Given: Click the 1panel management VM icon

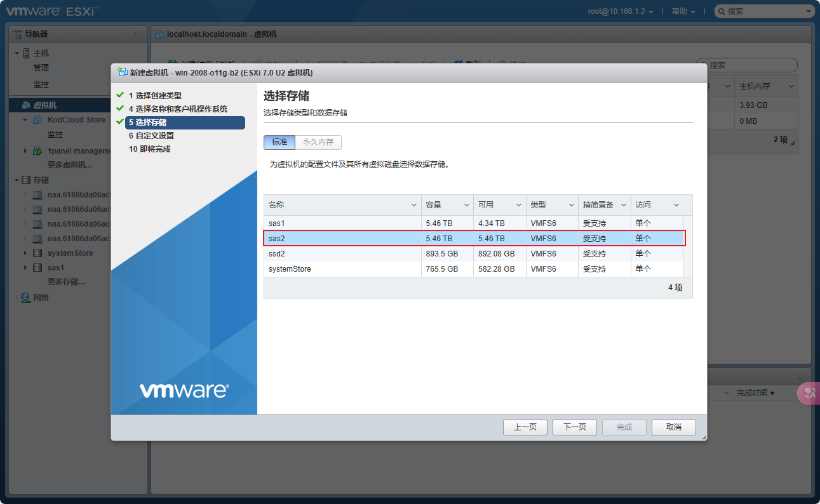Looking at the screenshot, I should point(37,151).
